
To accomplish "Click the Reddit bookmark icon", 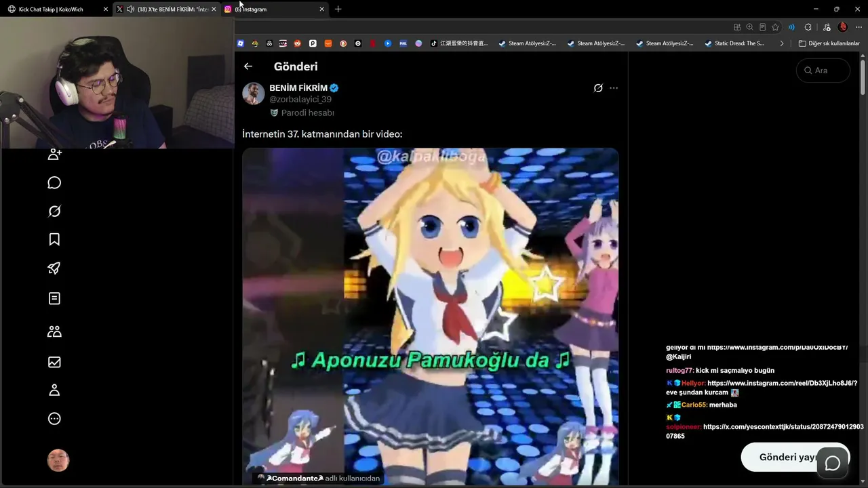I will 298,43.
